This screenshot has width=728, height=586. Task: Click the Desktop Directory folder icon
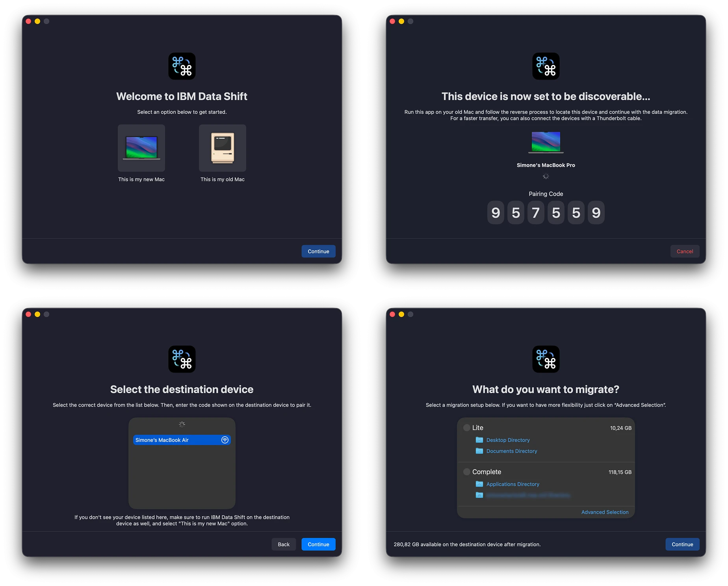(479, 440)
